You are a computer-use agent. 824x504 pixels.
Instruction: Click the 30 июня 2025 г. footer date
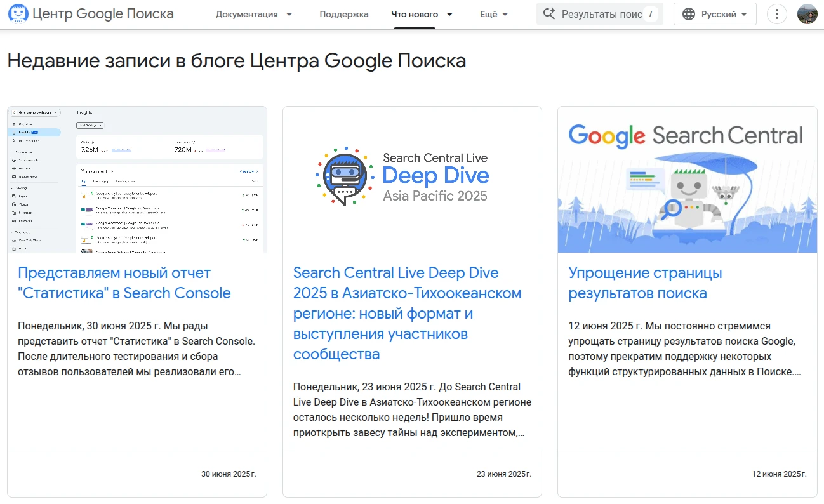pos(229,474)
